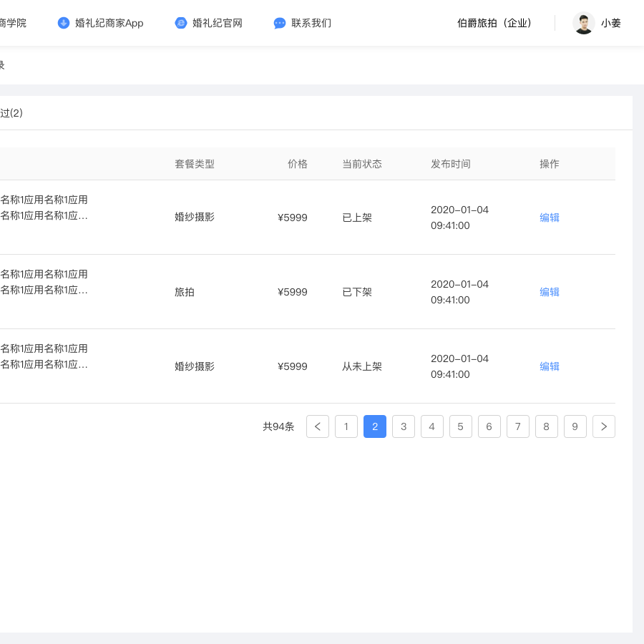
Task: Click 伯爵旅拍（企业）merchant name
Action: [496, 23]
